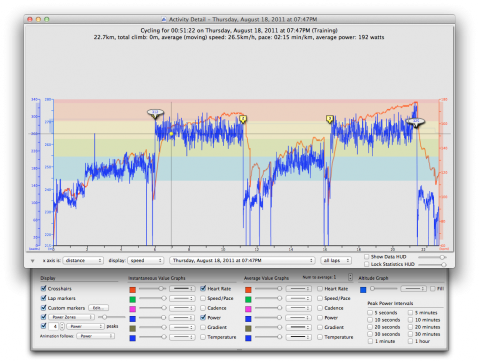Open the x axis distance dropdown
The height and width of the screenshot is (361, 479).
(83, 260)
